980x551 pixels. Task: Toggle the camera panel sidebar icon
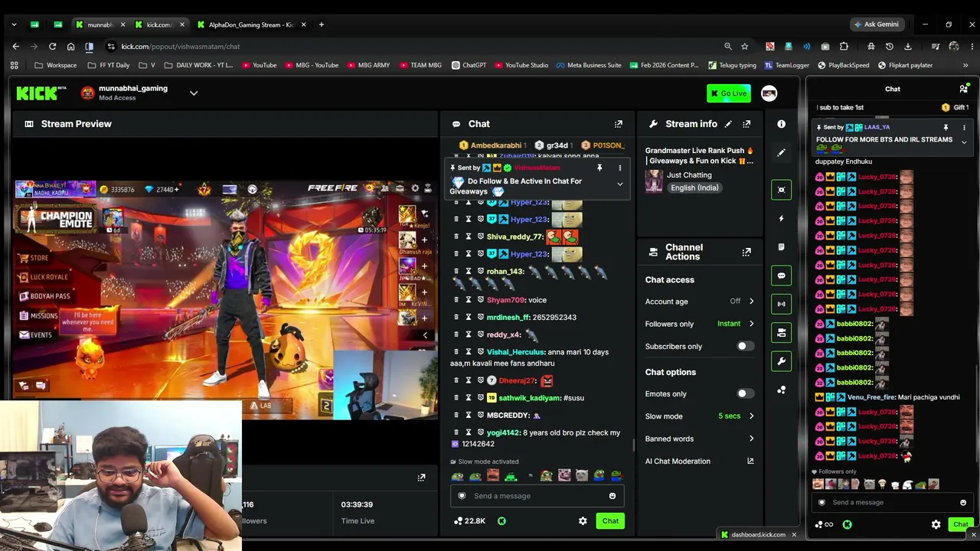tap(781, 333)
